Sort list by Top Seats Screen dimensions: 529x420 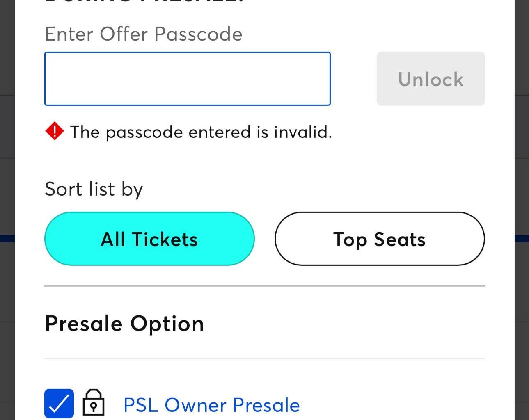tap(380, 239)
